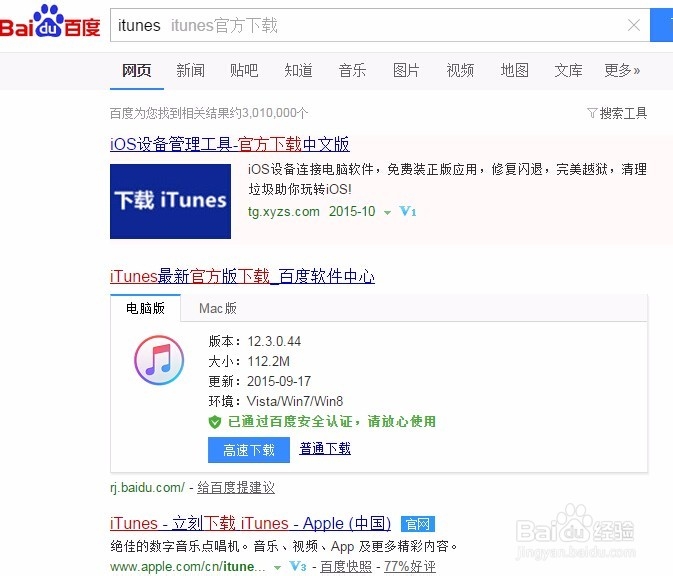The height and width of the screenshot is (576, 673).
Task: Clear the search box with the X
Action: pyautogui.click(x=634, y=25)
